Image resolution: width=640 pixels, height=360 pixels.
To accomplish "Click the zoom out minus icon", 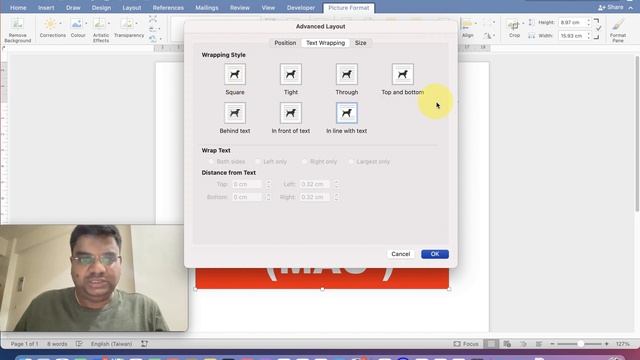I will point(552,344).
